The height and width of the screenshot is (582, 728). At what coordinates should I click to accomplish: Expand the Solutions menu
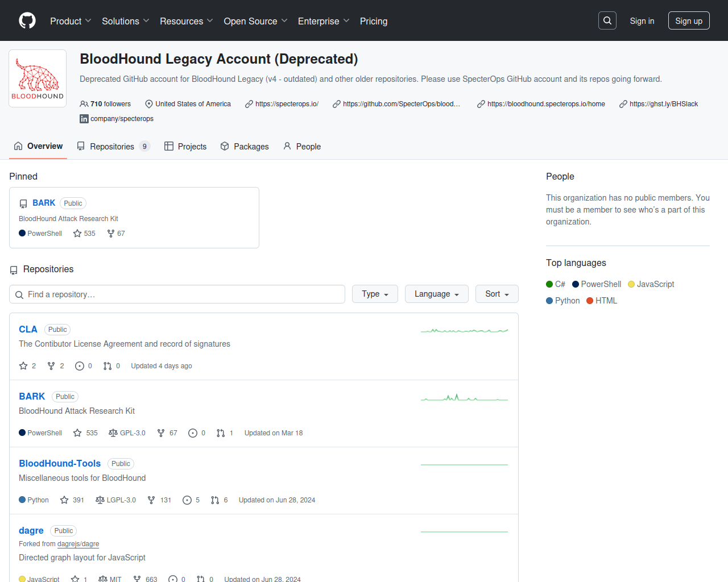coord(126,21)
